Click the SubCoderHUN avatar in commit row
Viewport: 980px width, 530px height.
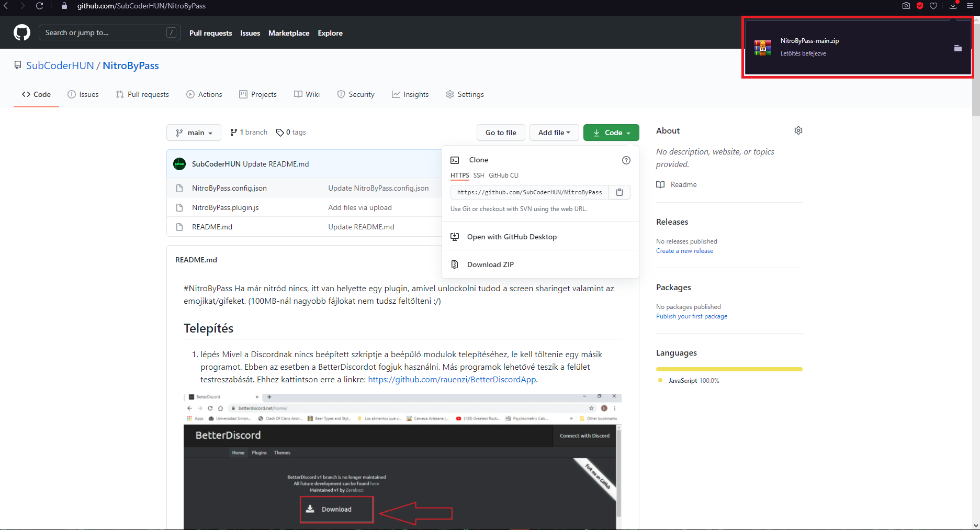tap(179, 164)
